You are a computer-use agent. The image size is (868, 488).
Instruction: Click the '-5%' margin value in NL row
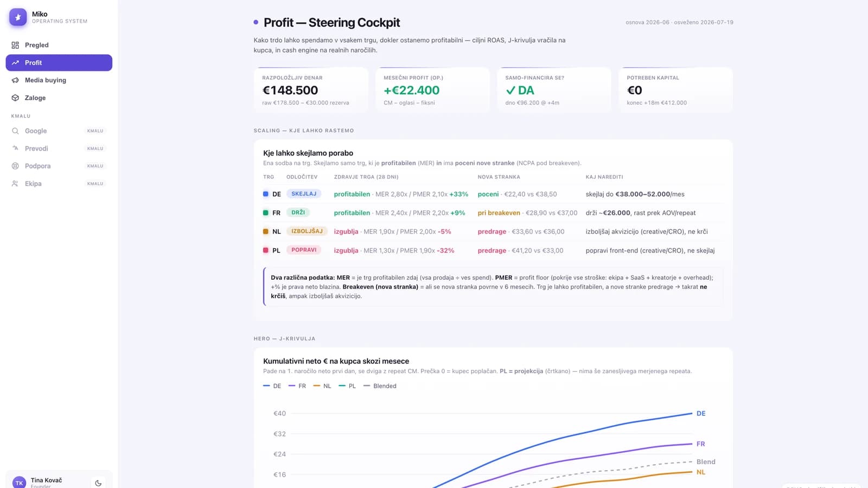tap(444, 232)
